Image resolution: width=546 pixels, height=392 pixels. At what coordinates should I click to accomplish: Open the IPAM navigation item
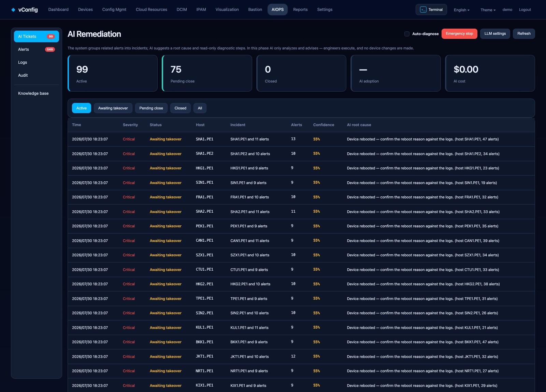tap(201, 10)
